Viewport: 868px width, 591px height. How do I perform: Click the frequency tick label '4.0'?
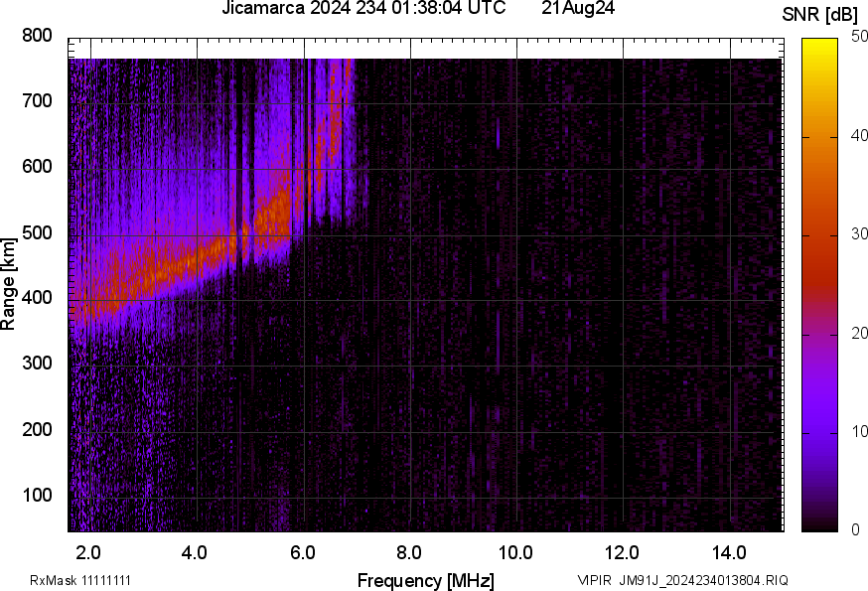click(195, 553)
